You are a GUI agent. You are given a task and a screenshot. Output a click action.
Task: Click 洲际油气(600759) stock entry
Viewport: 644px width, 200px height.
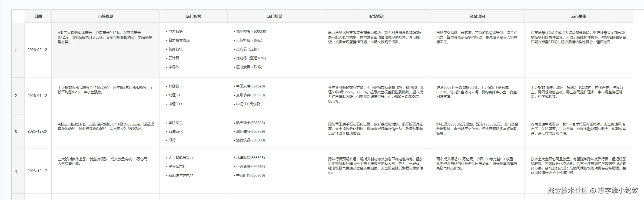250,131
